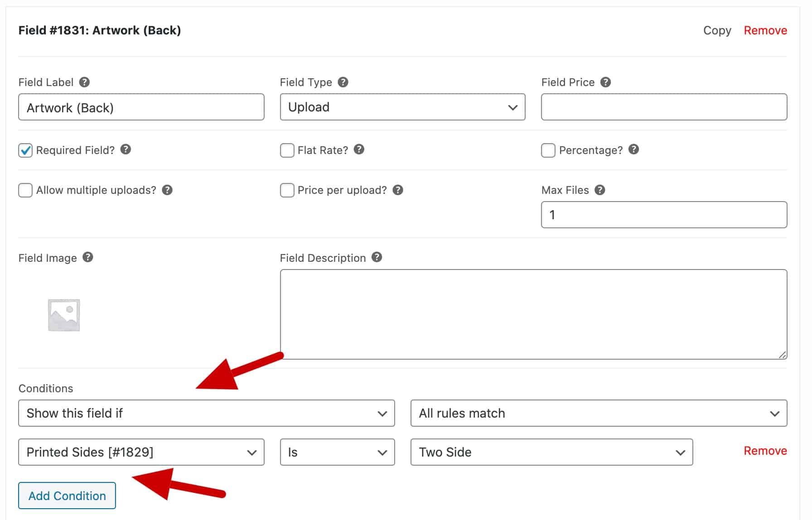812x520 pixels.
Task: Click the Field Type help icon
Action: pyautogui.click(x=343, y=82)
